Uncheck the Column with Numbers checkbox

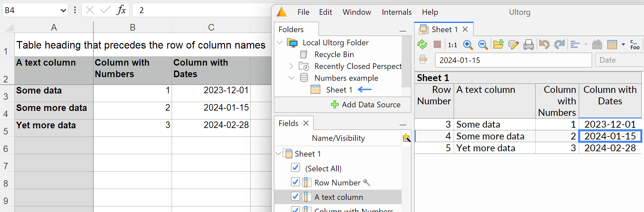pyautogui.click(x=295, y=209)
